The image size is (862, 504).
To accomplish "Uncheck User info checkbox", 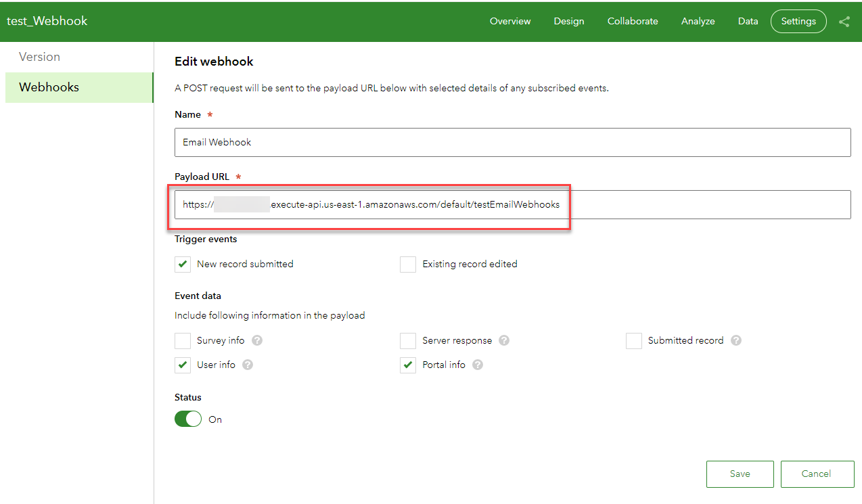I will [x=183, y=365].
